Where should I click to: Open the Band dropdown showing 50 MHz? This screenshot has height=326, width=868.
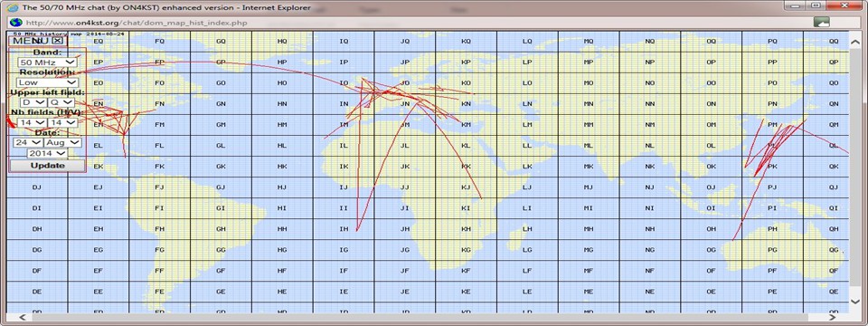47,62
